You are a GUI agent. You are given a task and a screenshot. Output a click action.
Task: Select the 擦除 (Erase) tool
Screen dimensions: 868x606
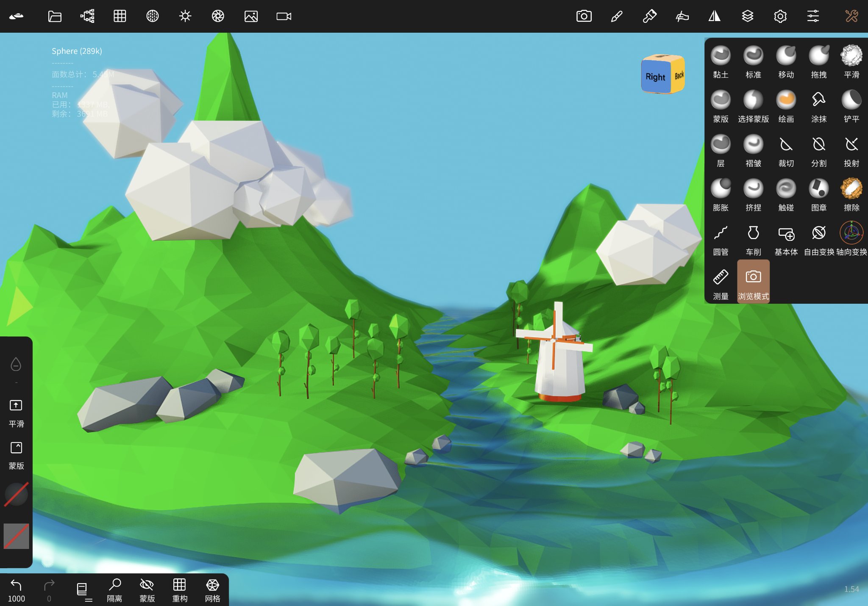(x=851, y=195)
